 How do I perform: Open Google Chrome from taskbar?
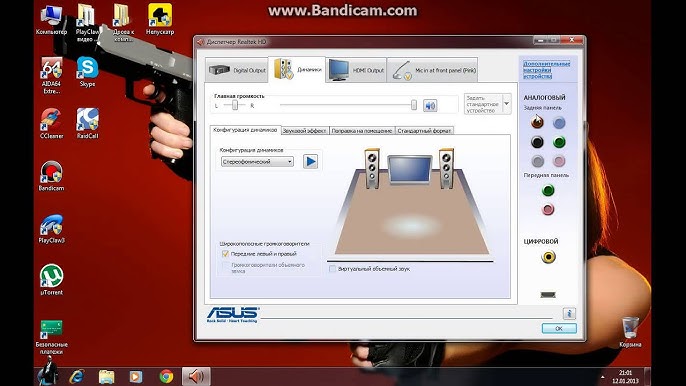(166, 376)
